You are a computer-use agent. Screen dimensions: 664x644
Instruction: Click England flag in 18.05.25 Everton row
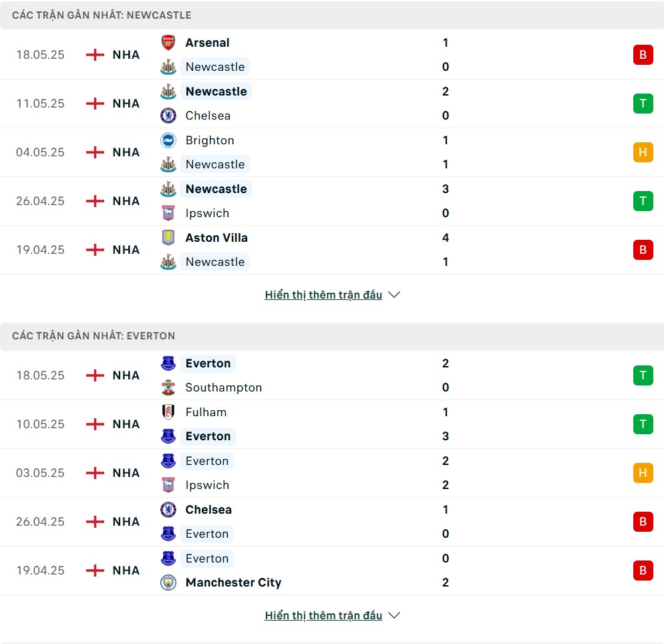click(x=95, y=375)
